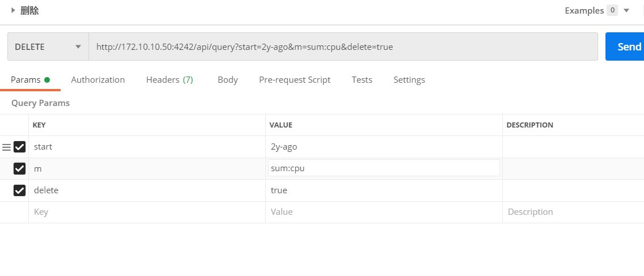Click the empty Description placeholder field
The image size is (644, 276).
pos(573,212)
